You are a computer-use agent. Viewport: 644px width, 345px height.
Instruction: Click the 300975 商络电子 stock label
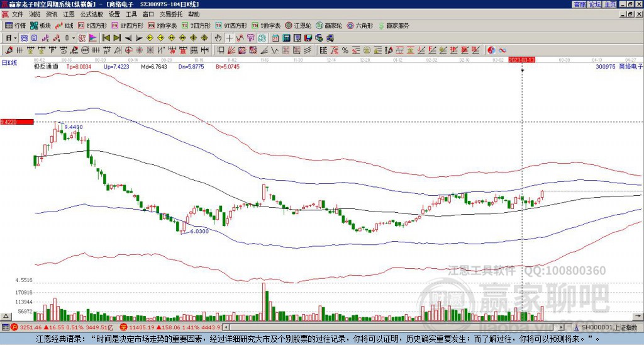[619, 66]
